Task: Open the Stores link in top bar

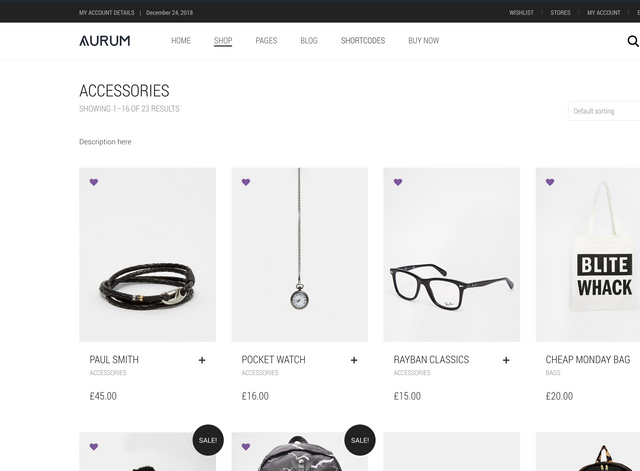Action: tap(560, 13)
